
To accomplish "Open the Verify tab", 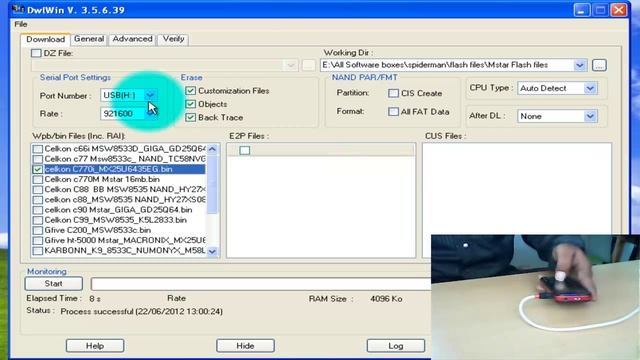I will coord(173,39).
